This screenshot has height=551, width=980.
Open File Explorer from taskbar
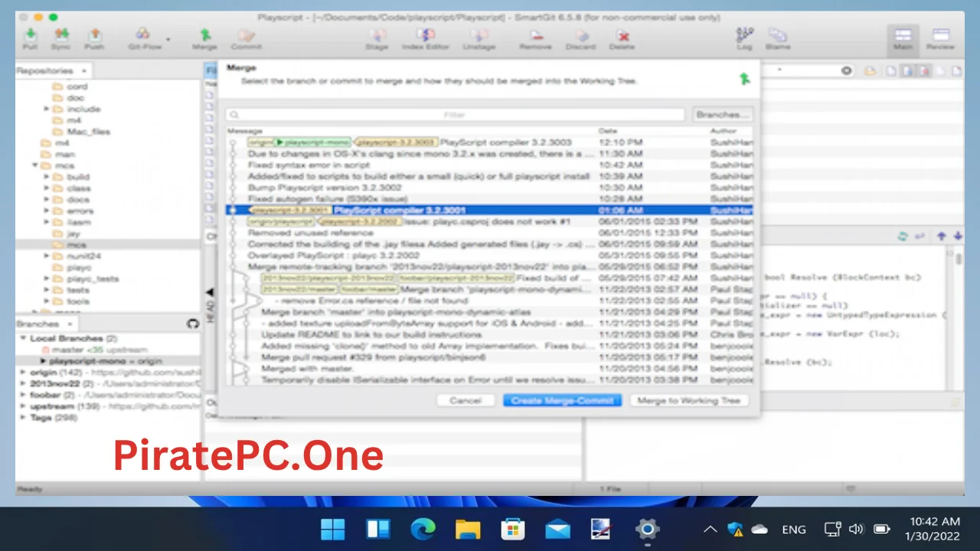[467, 529]
